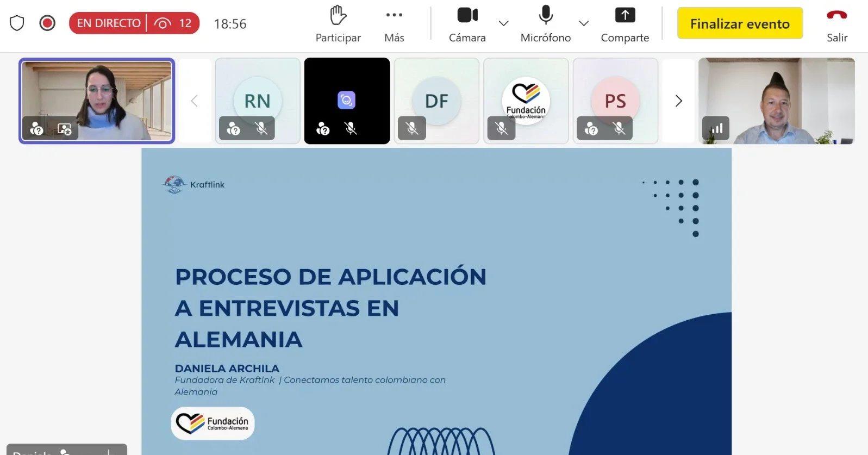Click the shield privacy icon
This screenshot has height=455, width=868.
point(17,23)
